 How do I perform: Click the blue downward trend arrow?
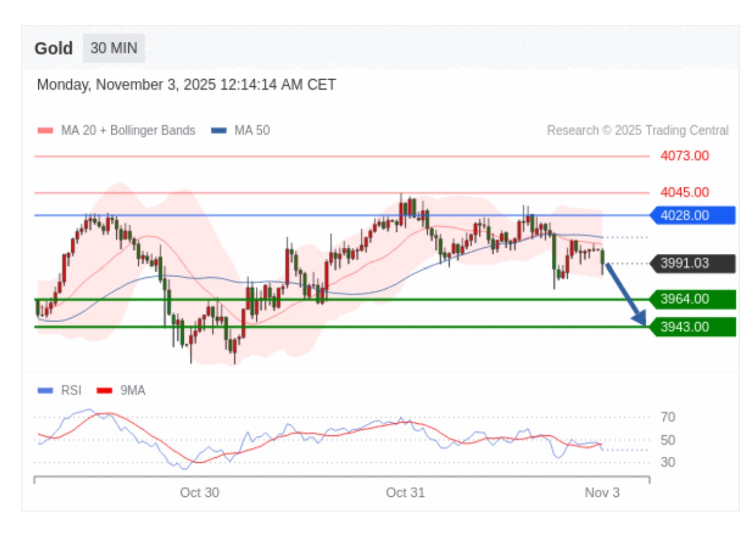[626, 295]
